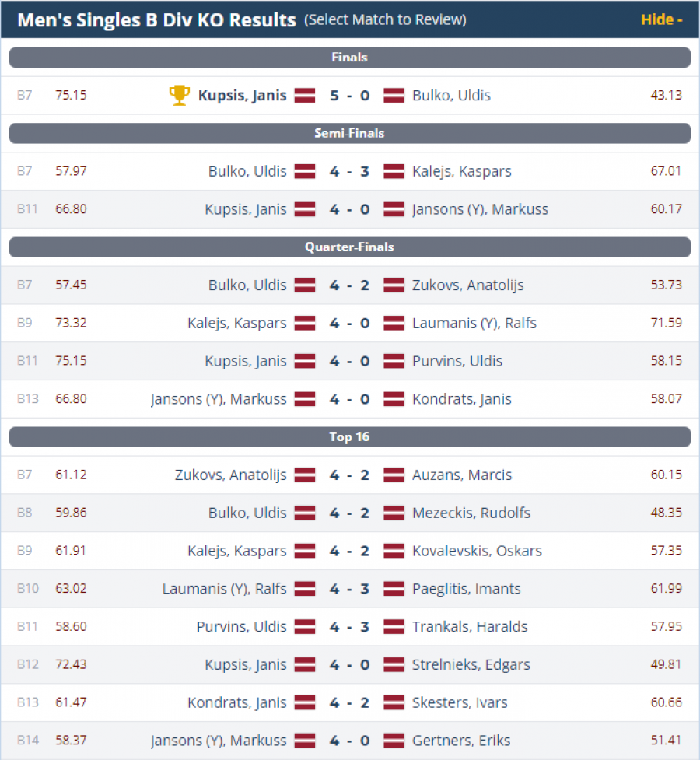Viewport: 700px width, 760px height.
Task: Click the gold trophy icon beside Kupsis
Action: tap(179, 96)
